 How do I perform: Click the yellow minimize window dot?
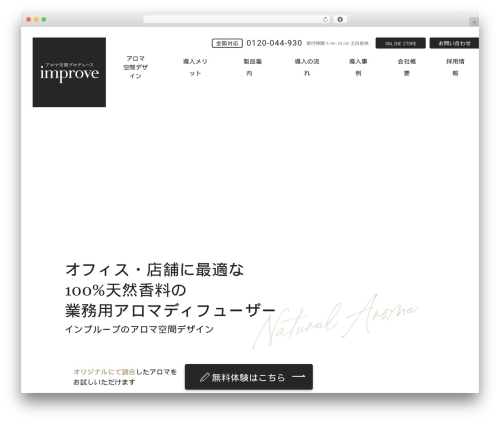coord(36,20)
